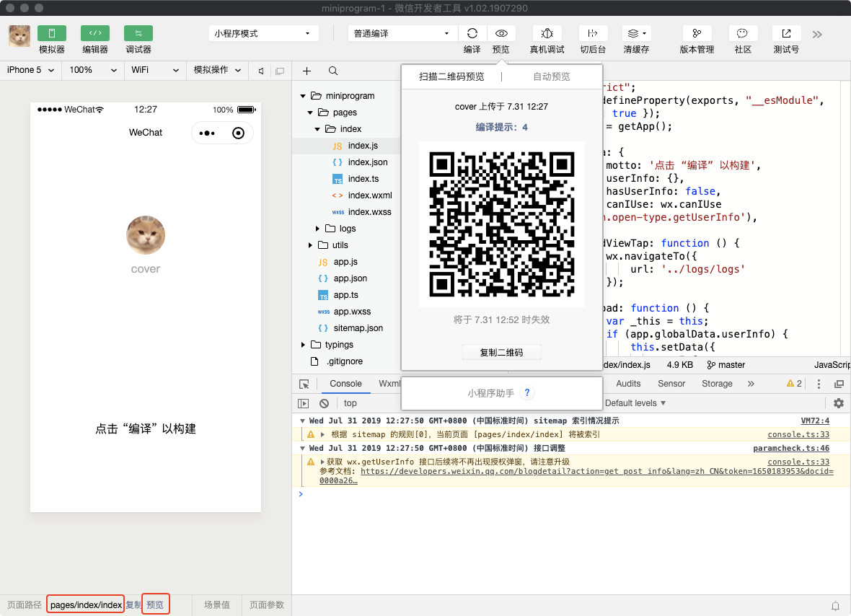
Task: Click the 复制 link beside page path
Action: point(133,604)
